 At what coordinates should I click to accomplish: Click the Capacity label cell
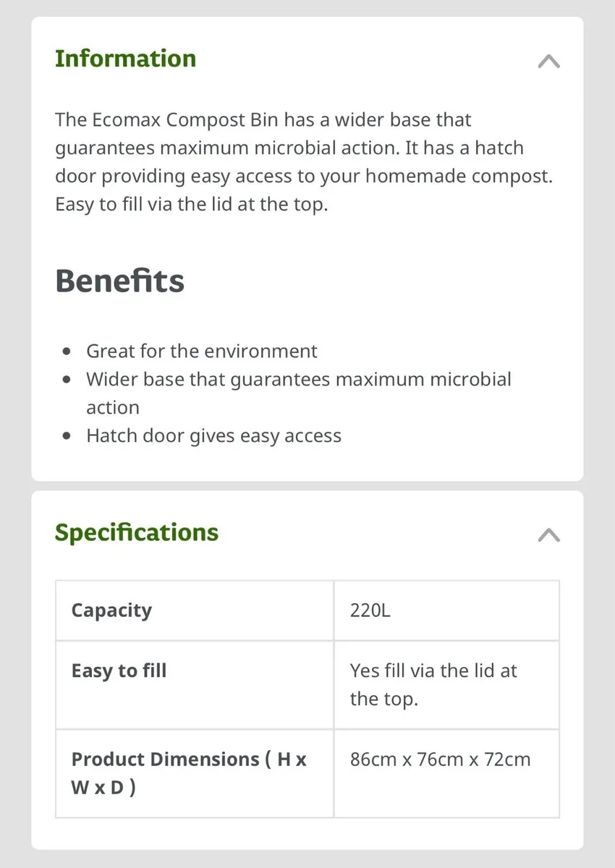[195, 610]
